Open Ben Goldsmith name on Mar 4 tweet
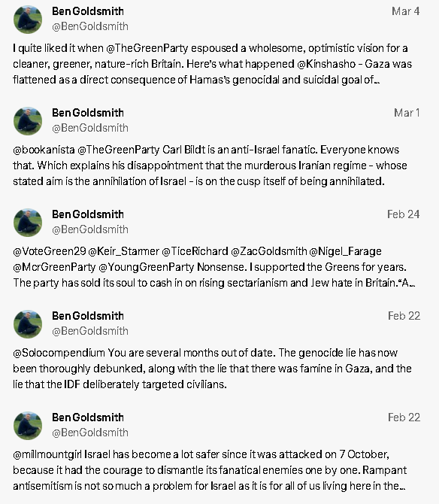Screen dimensions: 439x504 click(x=88, y=11)
